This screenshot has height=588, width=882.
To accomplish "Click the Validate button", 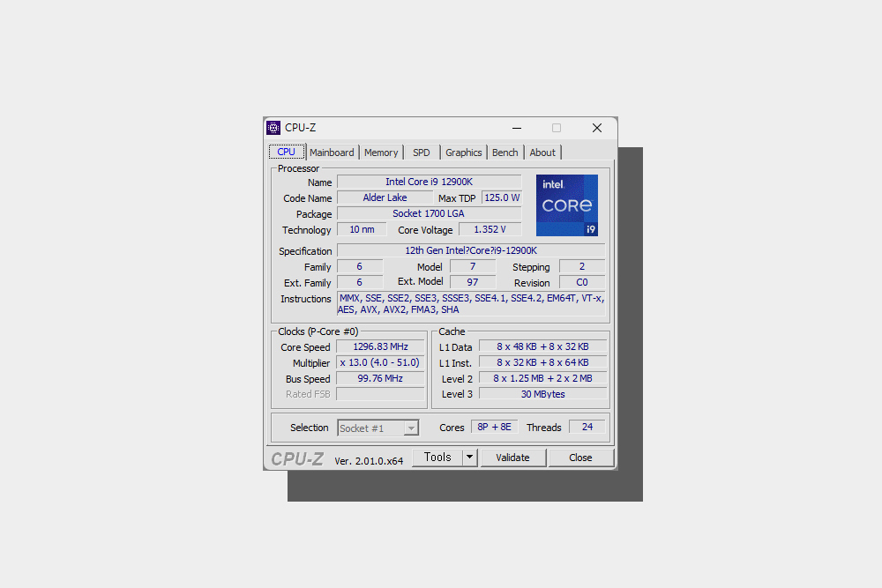I will pos(512,458).
